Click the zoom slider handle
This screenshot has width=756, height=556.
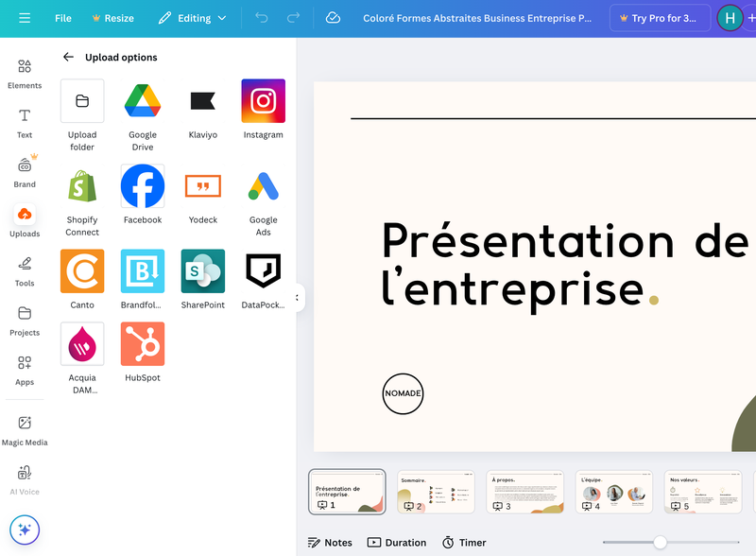(x=660, y=542)
